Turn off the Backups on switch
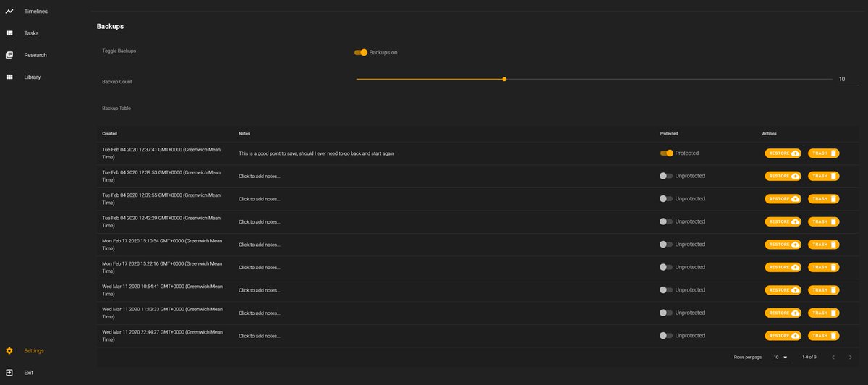The height and width of the screenshot is (385, 868). click(x=361, y=52)
